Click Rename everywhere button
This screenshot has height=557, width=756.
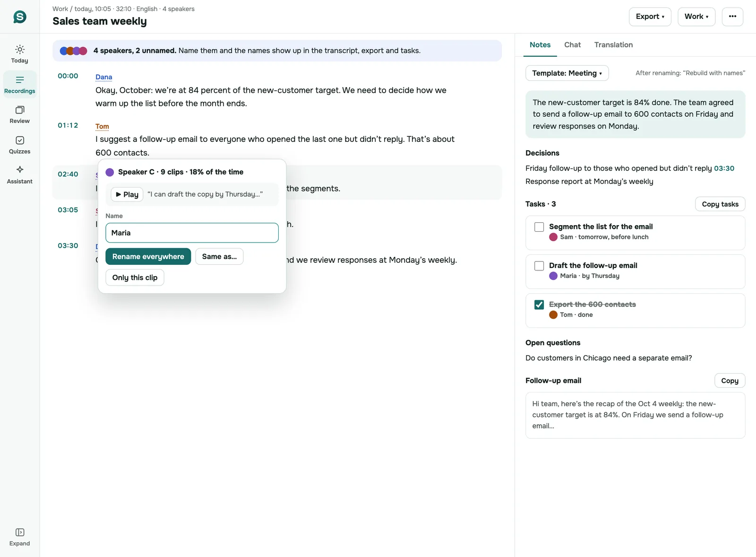pos(148,256)
